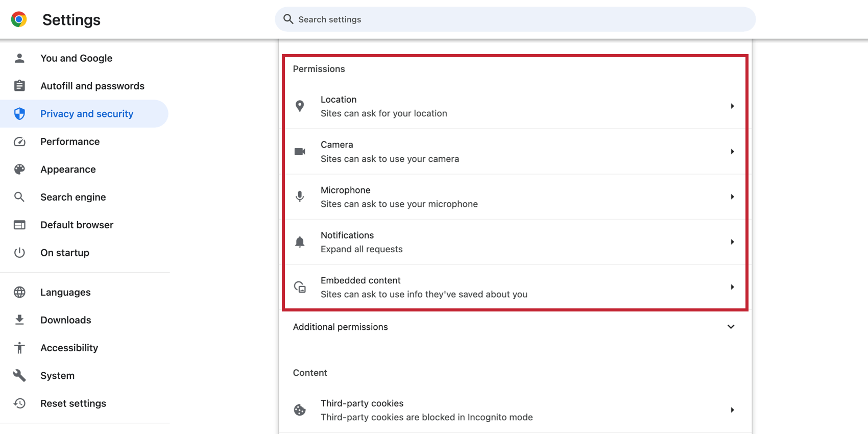Click the System wrench icon

19,375
